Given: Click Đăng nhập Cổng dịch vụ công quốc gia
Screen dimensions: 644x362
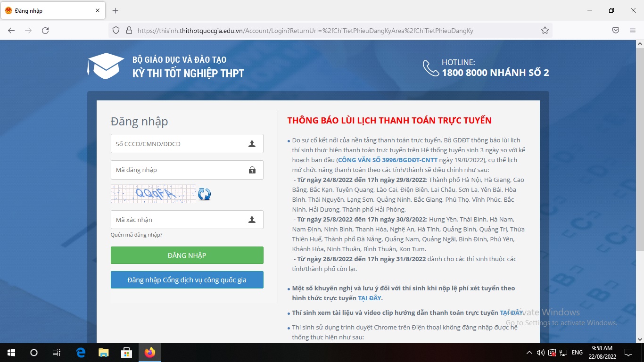Looking at the screenshot, I should coord(187,280).
